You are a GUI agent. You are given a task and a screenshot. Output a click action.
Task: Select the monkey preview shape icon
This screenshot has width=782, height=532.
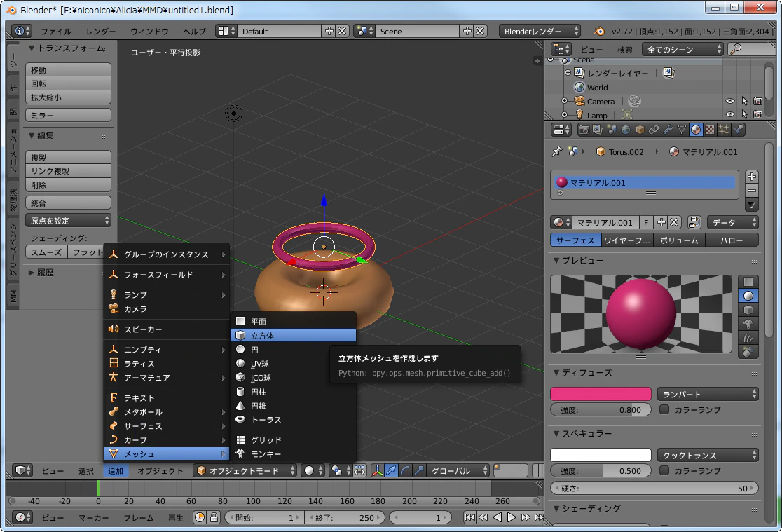tap(748, 324)
